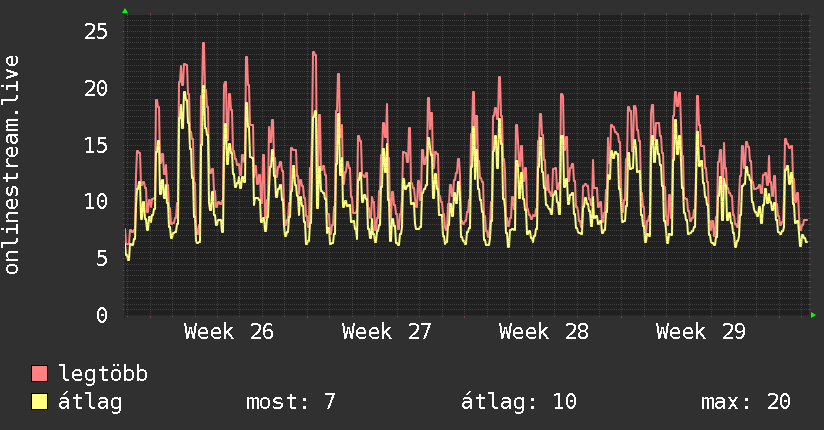This screenshot has height=430, width=824.
Task: Click the onlinestream.live vertical axis title
Action: click(x=11, y=165)
